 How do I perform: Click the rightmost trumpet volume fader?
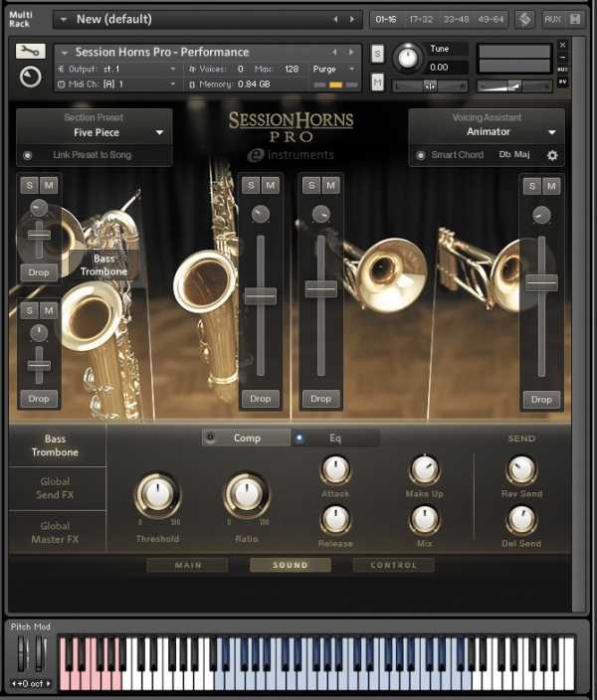(x=541, y=282)
